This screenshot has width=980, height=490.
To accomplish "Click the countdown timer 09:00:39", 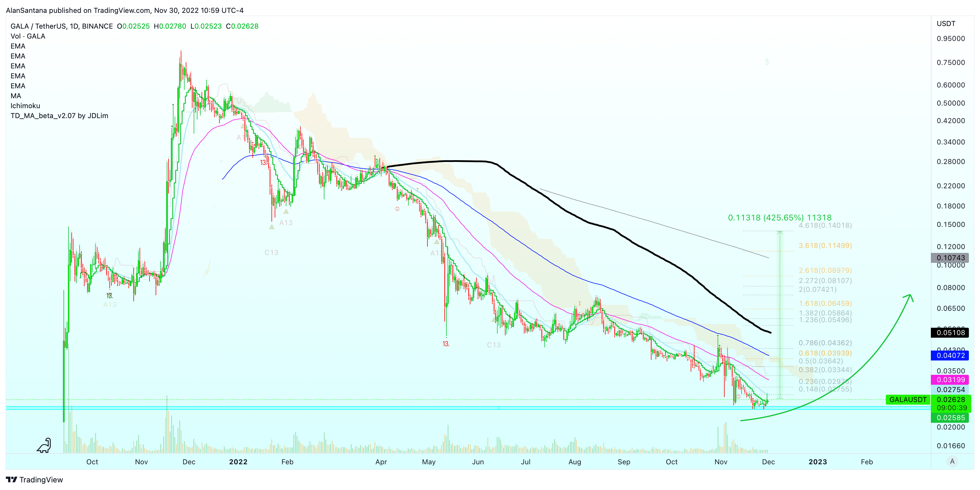I will point(951,408).
